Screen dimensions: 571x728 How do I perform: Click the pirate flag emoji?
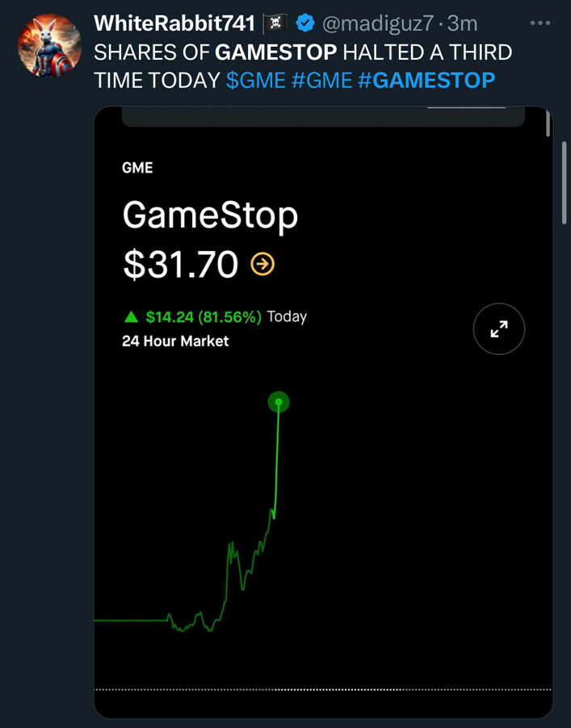tap(275, 24)
